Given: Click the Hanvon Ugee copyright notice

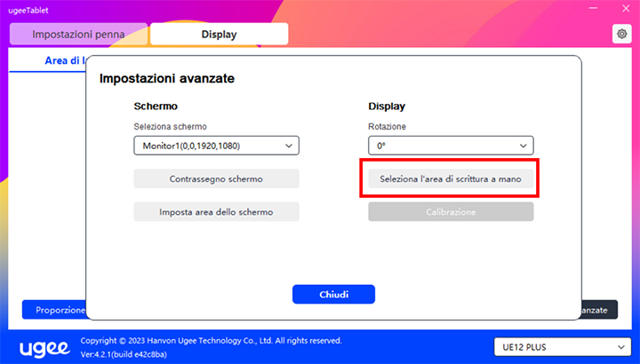Looking at the screenshot, I should 210,340.
